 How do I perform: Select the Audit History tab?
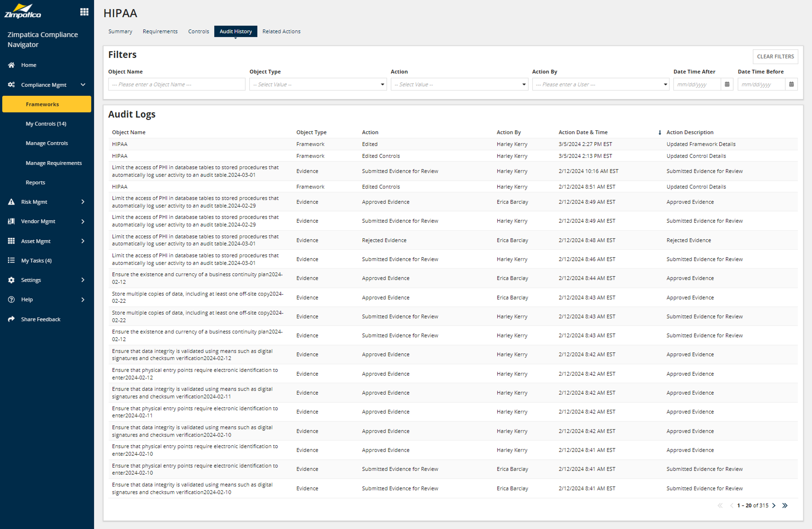(236, 31)
